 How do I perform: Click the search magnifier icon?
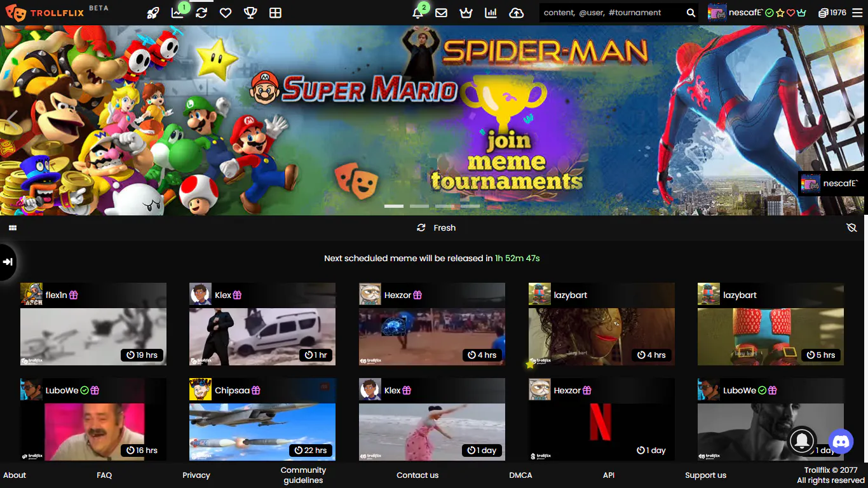pyautogui.click(x=691, y=13)
